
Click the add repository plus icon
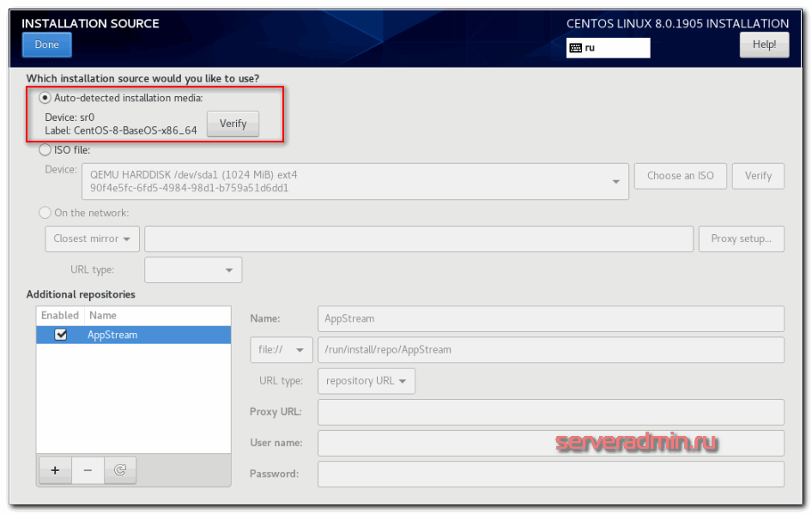coord(55,470)
